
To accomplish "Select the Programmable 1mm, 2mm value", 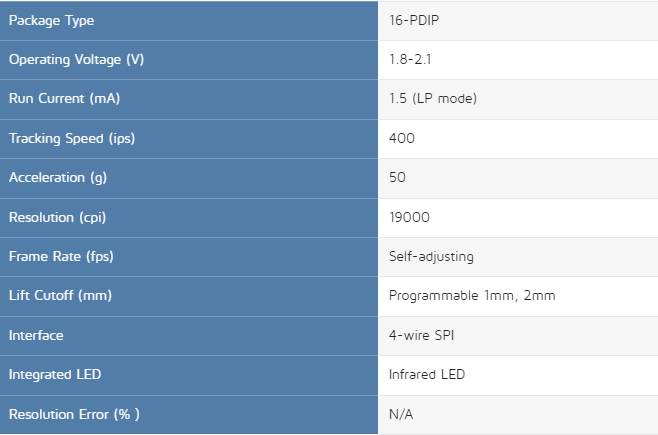I will point(472,296).
